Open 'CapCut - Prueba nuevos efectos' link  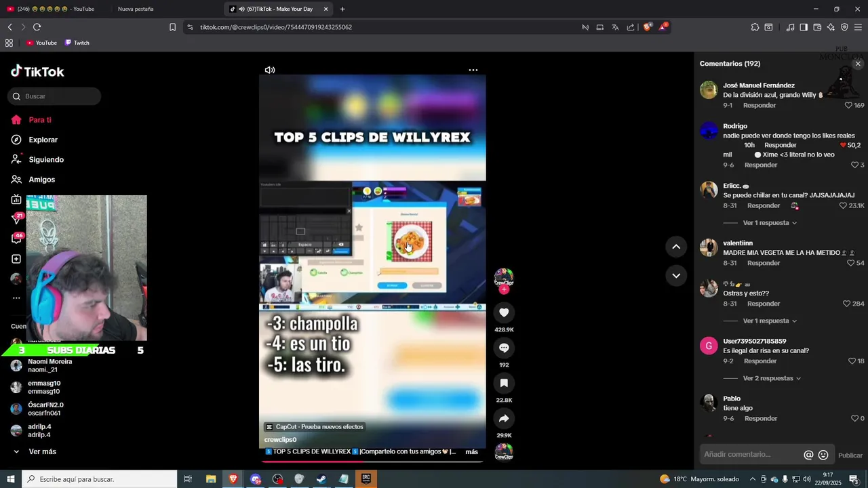pos(315,427)
